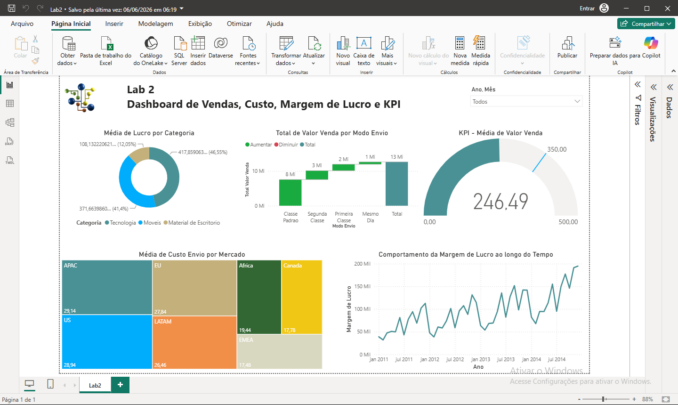This screenshot has height=405, width=678.
Task: Click the Compartilhar button
Action: pos(646,24)
